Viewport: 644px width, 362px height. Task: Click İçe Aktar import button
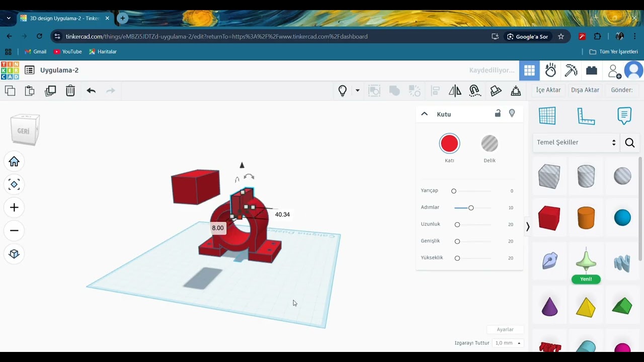pos(548,90)
